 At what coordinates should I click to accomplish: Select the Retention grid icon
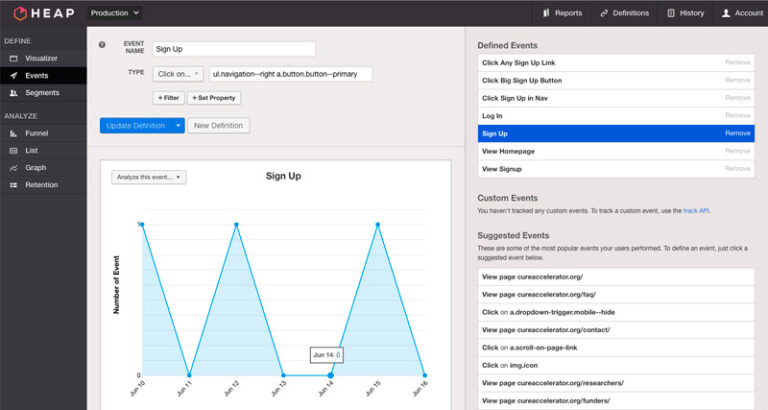click(13, 185)
